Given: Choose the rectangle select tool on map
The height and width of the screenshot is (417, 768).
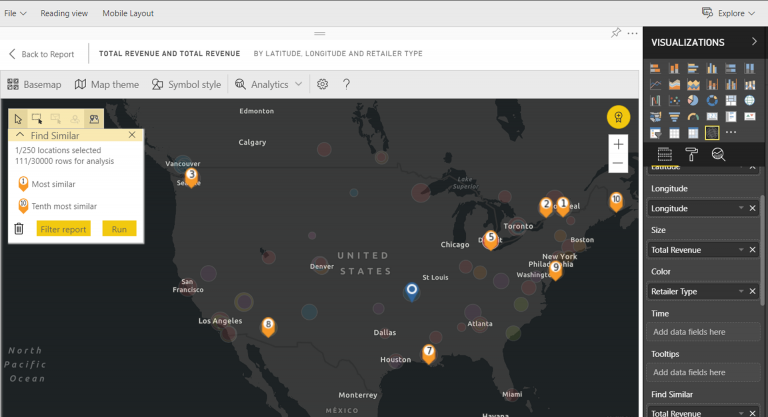Looking at the screenshot, I should tap(37, 119).
